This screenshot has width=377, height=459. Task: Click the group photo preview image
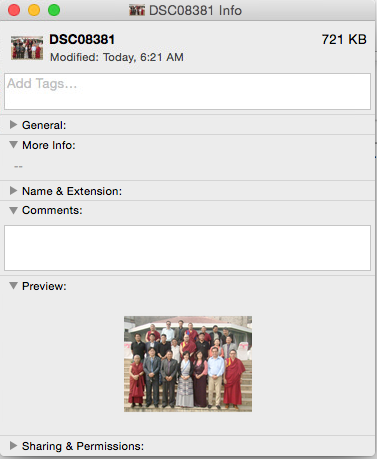188,364
